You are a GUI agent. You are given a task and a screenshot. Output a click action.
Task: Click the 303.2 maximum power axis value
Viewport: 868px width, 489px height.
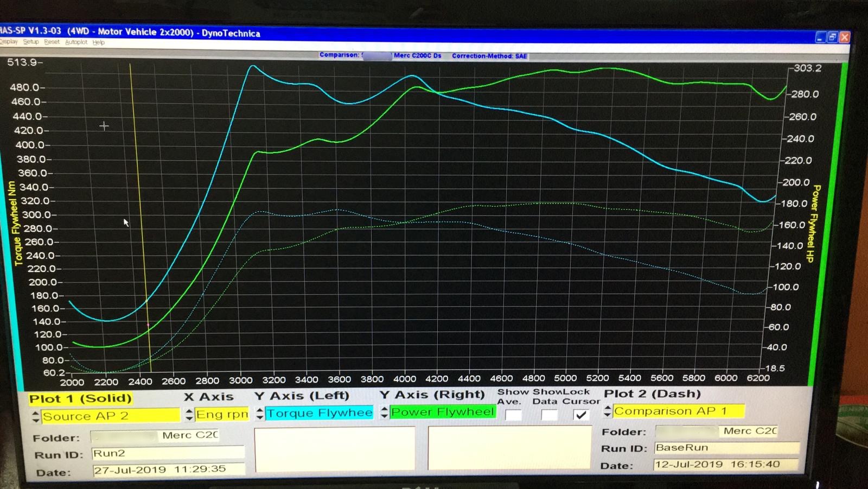click(808, 68)
